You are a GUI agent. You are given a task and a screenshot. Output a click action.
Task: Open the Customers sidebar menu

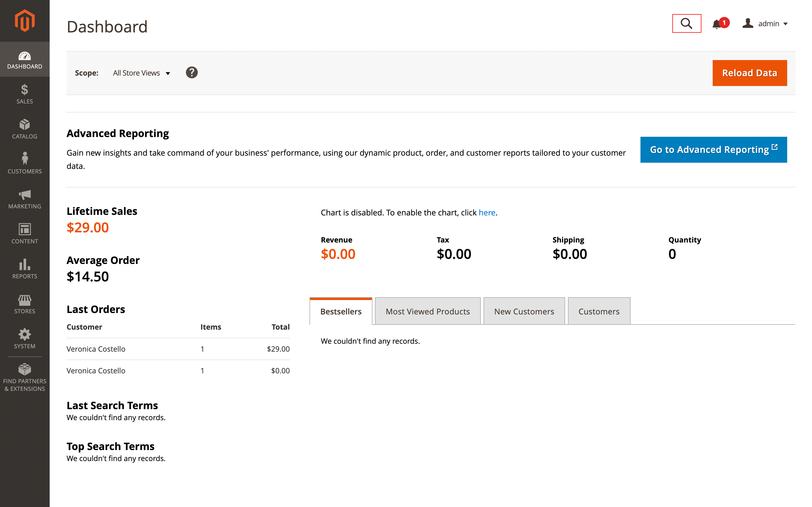(x=25, y=164)
